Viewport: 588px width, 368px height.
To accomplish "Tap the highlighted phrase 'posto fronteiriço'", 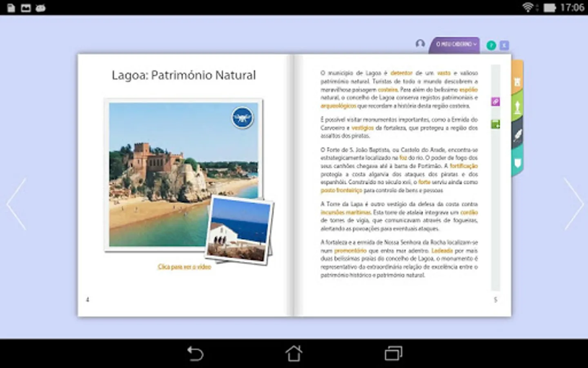I will [x=341, y=191].
